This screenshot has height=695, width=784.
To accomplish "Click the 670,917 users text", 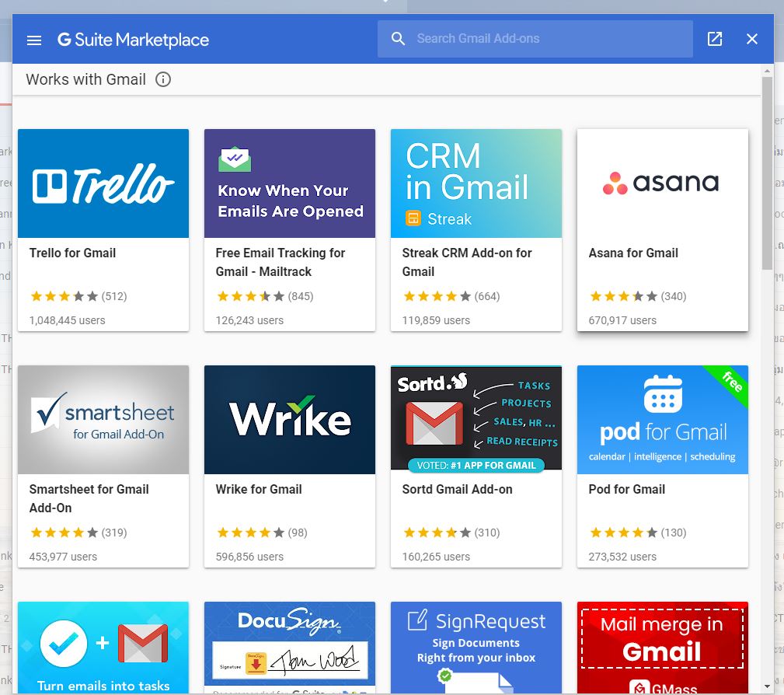I will [622, 320].
